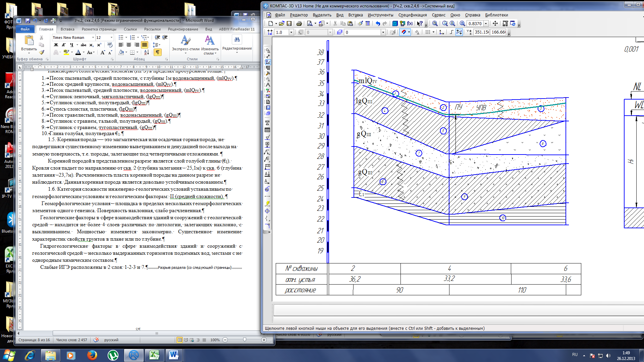Click the Print icon in KOMPAS toolbar
The height and width of the screenshot is (362, 644).
point(299,23)
